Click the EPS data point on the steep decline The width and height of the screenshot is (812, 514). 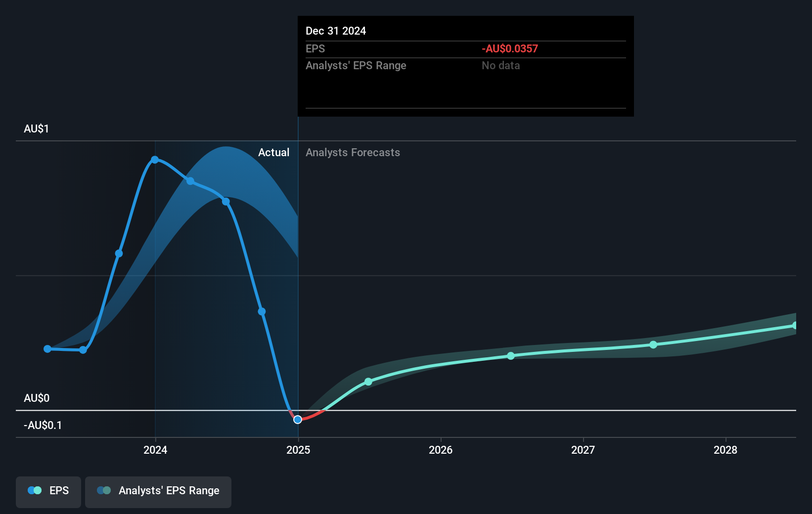[x=262, y=311]
